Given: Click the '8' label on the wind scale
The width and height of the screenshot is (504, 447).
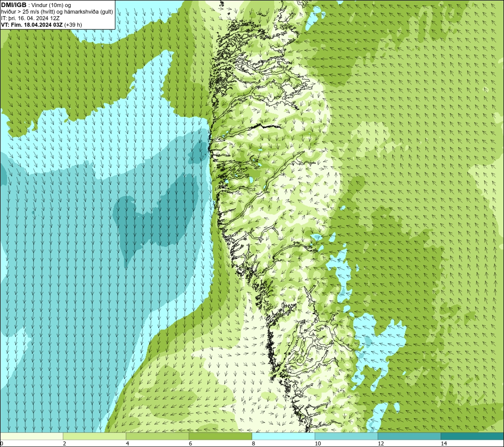Looking at the screenshot, I should tap(254, 443).
